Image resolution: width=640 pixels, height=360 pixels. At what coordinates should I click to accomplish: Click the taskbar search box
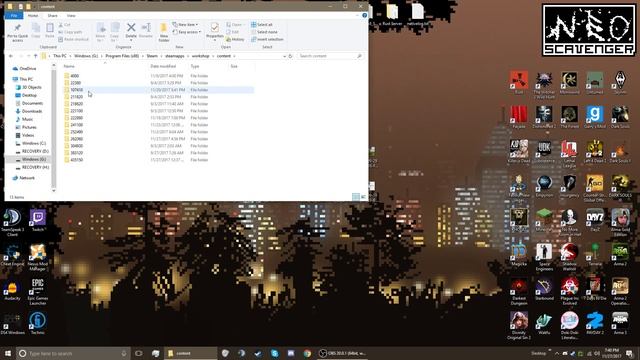tap(73, 353)
